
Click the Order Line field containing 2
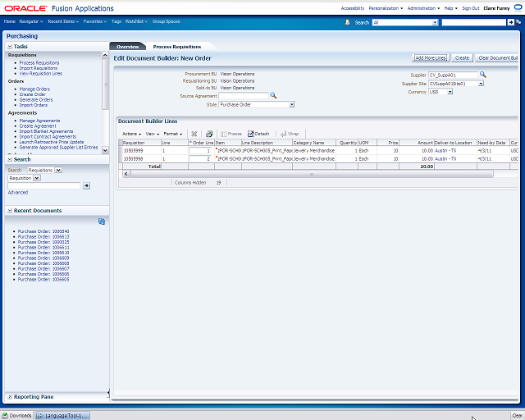click(200, 159)
